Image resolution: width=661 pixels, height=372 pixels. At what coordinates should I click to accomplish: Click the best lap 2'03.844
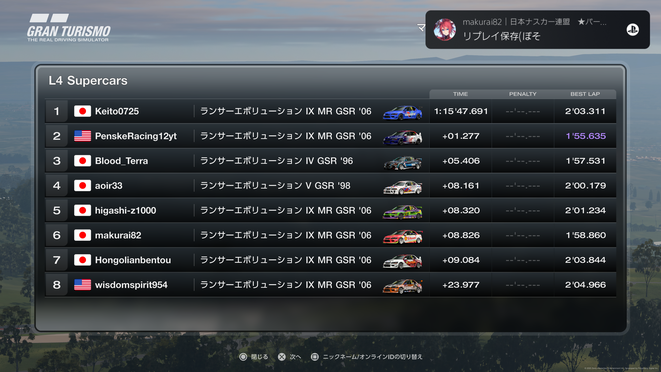point(586,260)
